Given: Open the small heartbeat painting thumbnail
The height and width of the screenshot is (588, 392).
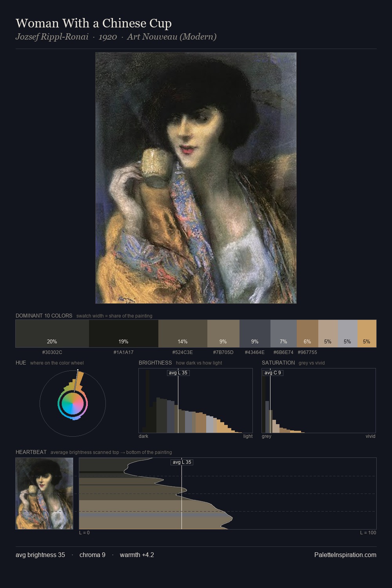Looking at the screenshot, I should pyautogui.click(x=44, y=494).
